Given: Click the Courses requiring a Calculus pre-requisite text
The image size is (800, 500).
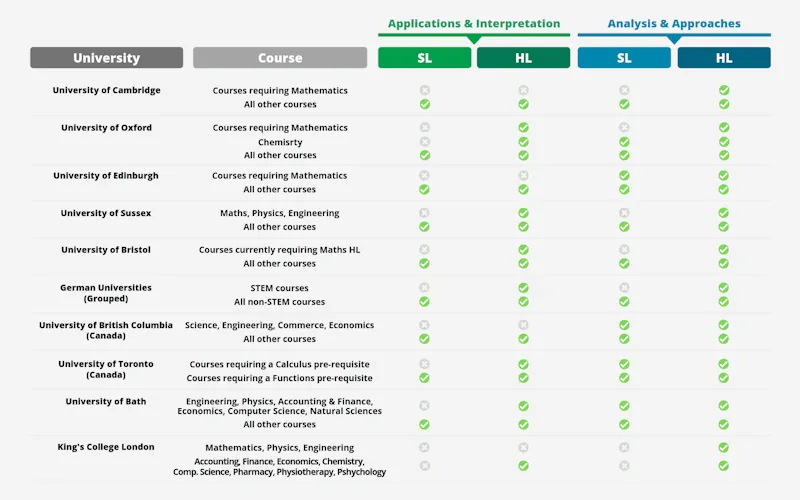Looking at the screenshot, I should tap(280, 364).
